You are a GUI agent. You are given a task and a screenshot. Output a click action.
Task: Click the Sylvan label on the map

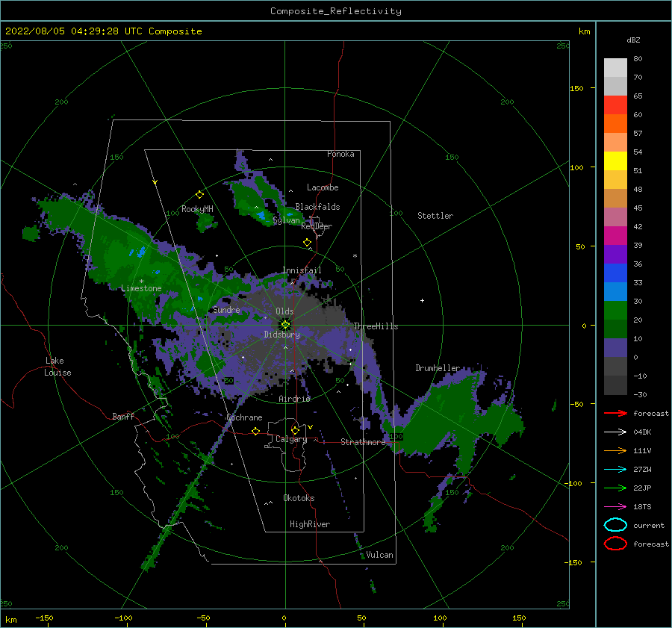286,220
